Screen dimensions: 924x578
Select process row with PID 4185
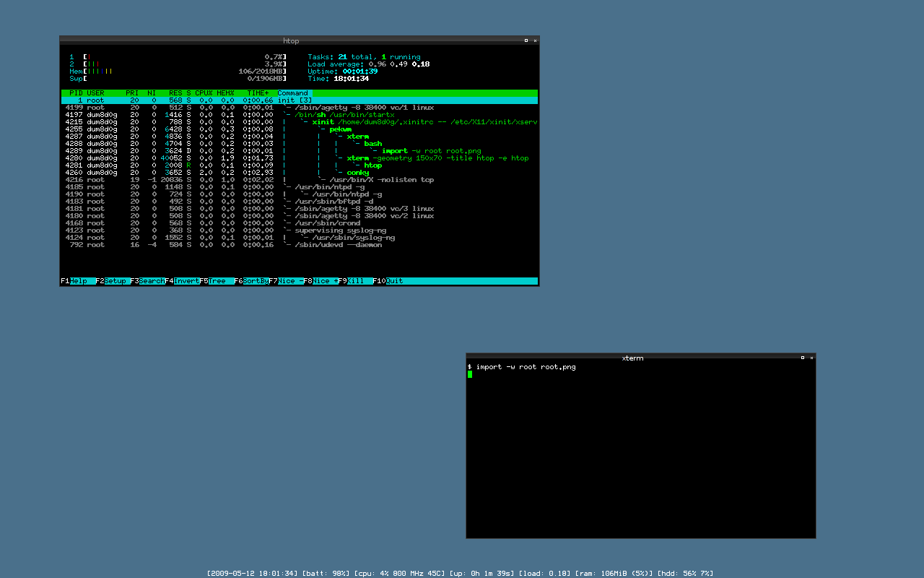tap(300, 187)
